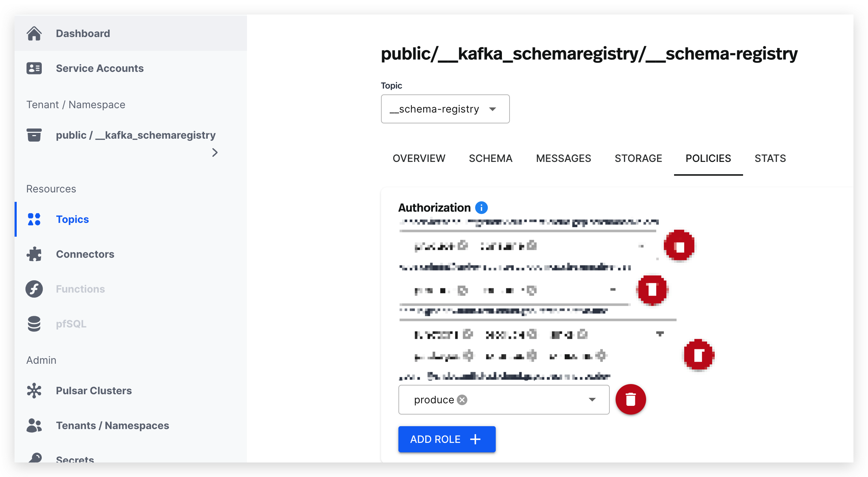Expand the namespace section with the chevron
This screenshot has width=868, height=477.
pos(215,152)
